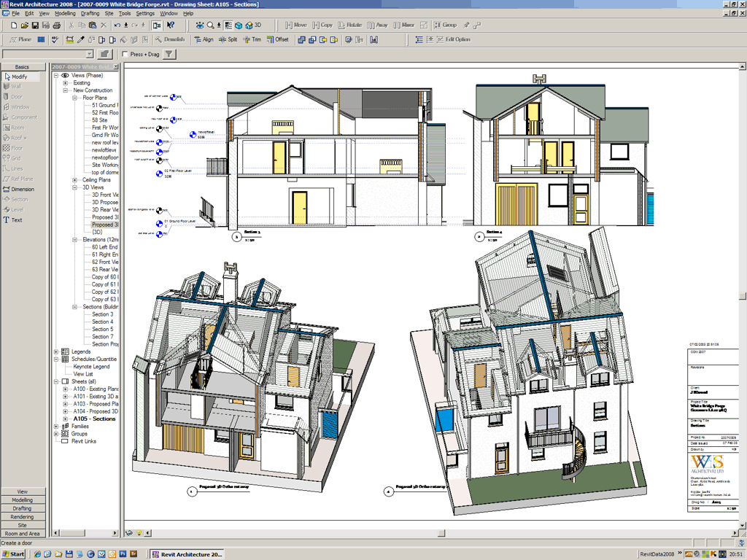
Task: Switch to the Rendering design bar tab
Action: pyautogui.click(x=23, y=517)
